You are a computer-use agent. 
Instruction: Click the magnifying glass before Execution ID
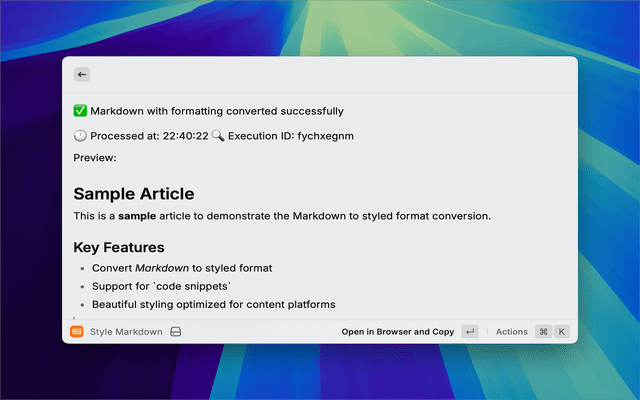pyautogui.click(x=218, y=135)
